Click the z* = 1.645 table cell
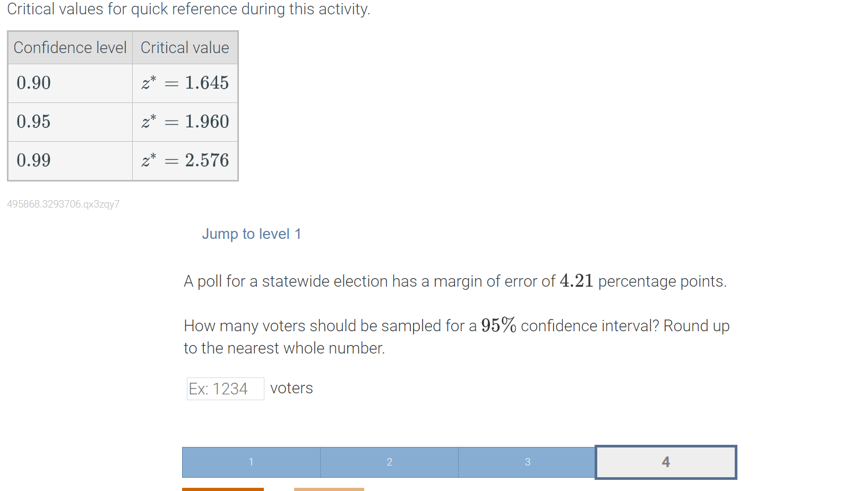Image resolution: width=868 pixels, height=491 pixels. (184, 83)
